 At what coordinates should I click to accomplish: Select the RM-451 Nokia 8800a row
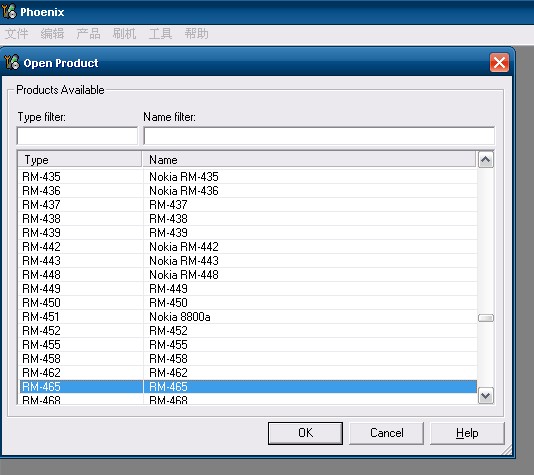[x=248, y=317]
